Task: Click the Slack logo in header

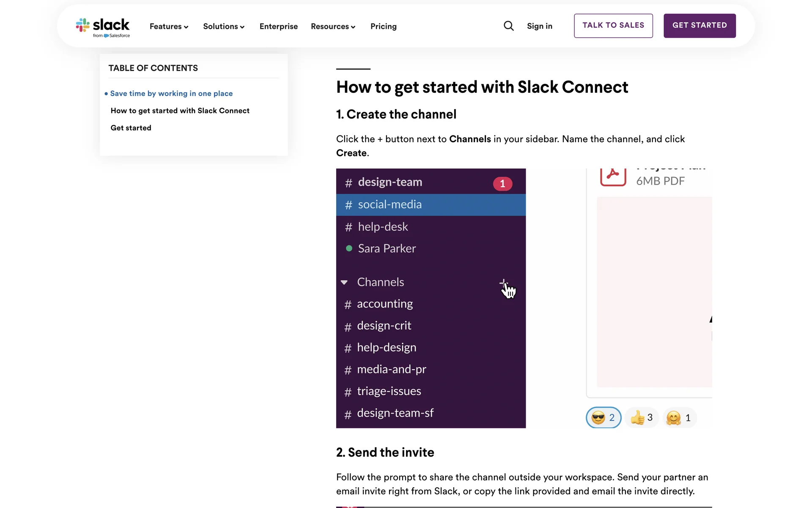Action: pos(103,27)
